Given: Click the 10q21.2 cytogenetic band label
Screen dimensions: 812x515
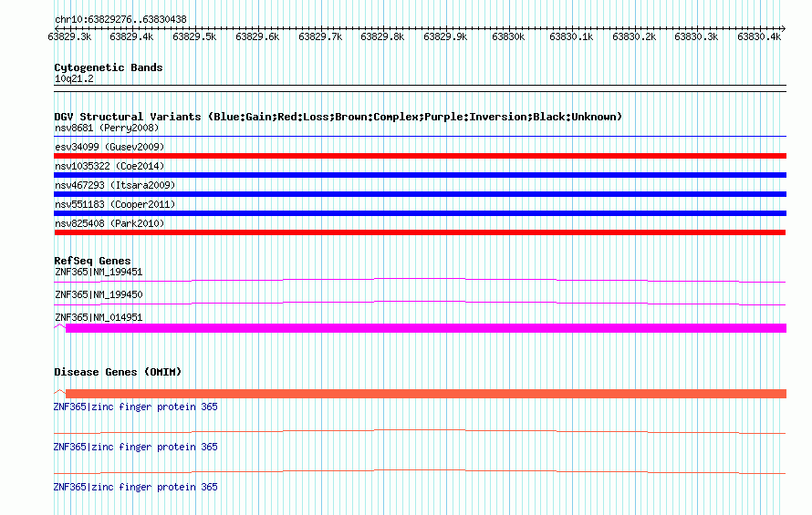Looking at the screenshot, I should tap(74, 78).
